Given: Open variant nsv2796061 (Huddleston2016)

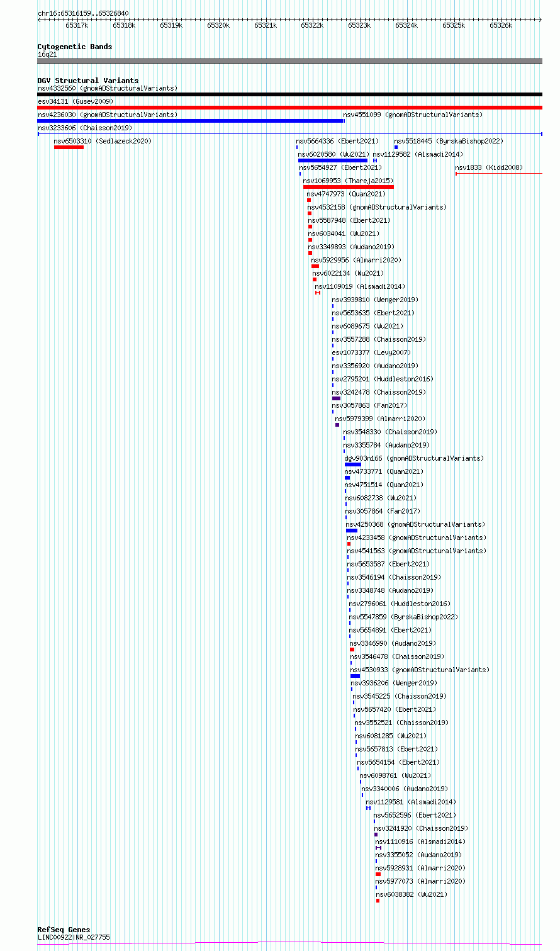Looking at the screenshot, I should tap(400, 604).
